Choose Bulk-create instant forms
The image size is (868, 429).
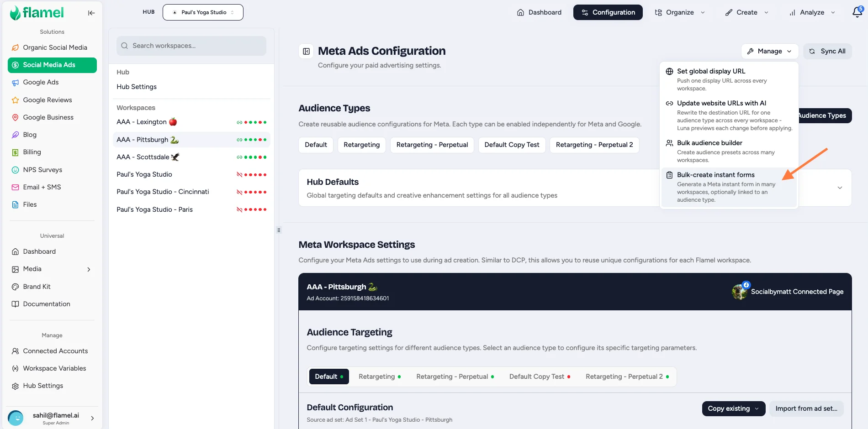(x=729, y=187)
